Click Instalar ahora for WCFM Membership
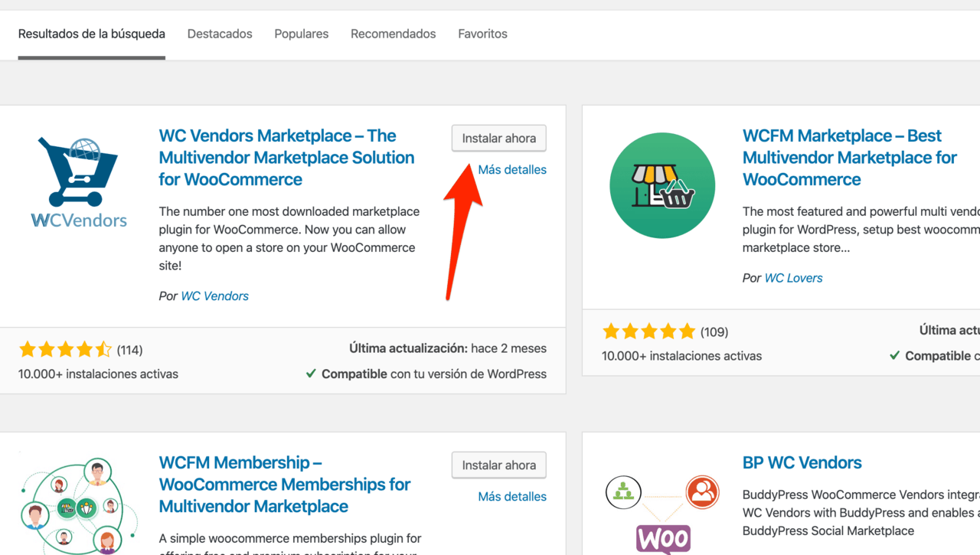Screen dimensions: 980x555 [x=499, y=465]
